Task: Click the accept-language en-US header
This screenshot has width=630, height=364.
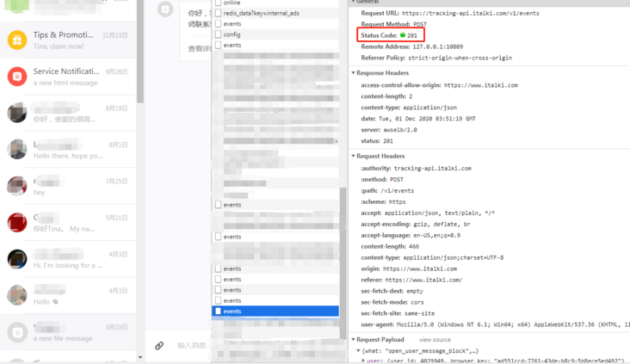Action: [x=411, y=236]
